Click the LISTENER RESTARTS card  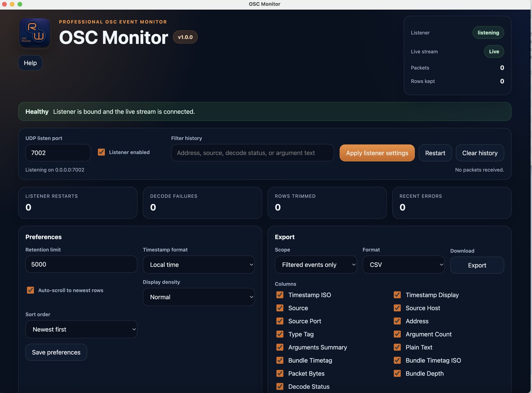(x=78, y=203)
